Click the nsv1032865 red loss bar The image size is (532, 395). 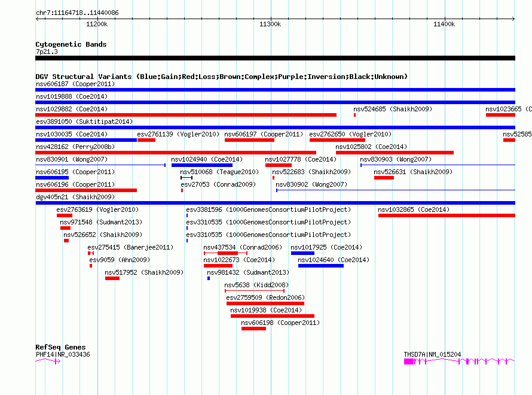(x=447, y=215)
